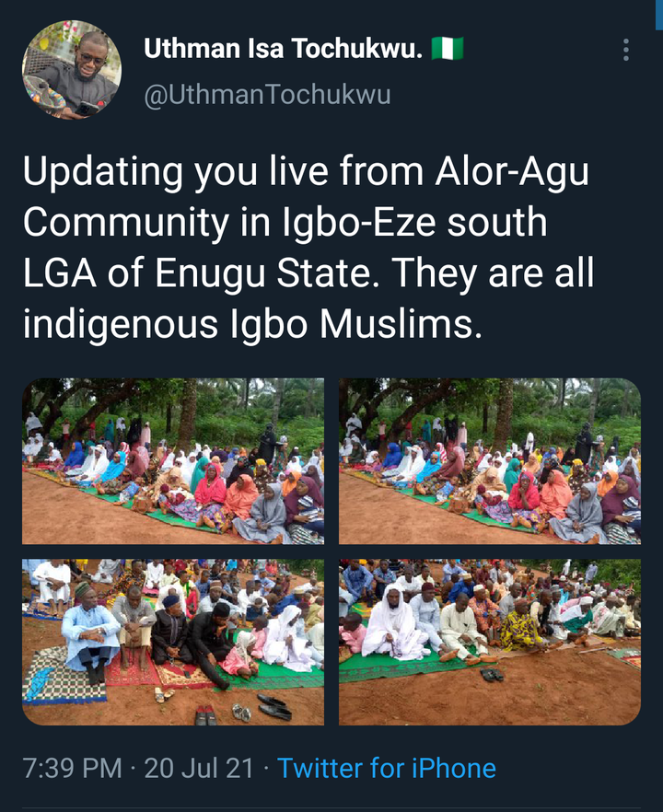The image size is (663, 812).
Task: Click the words Enugu State in the tweet
Action: pyautogui.click(x=263, y=273)
